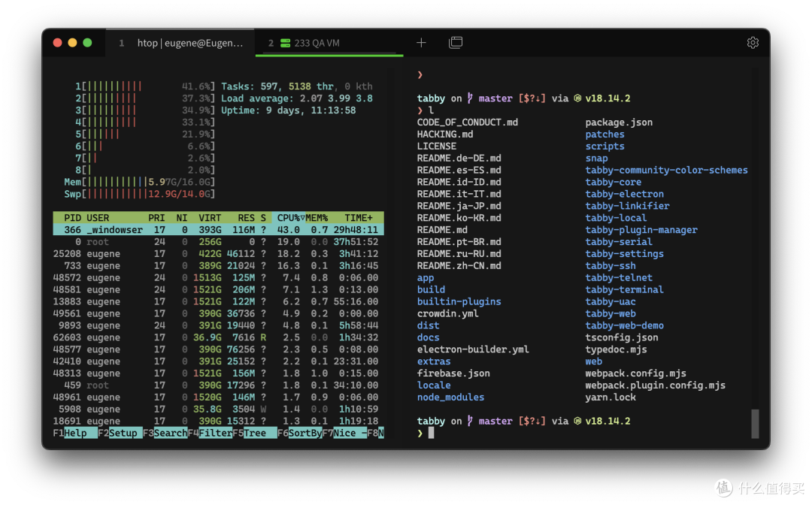Click F6 SortBy in htop footer
The image size is (812, 505).
pos(299,433)
